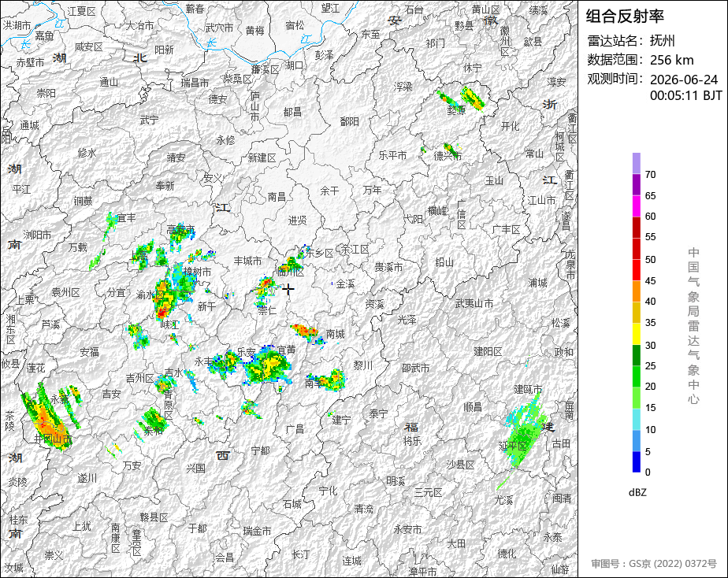Viewport: 728px width, 578px height.
Task: Click the 婺源 county label
Action: tap(456, 110)
